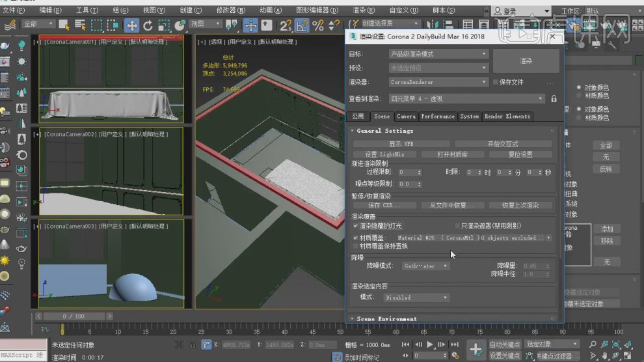The image size is (644, 362).
Task: Select the Move tool in toolbar
Action: tap(131, 25)
